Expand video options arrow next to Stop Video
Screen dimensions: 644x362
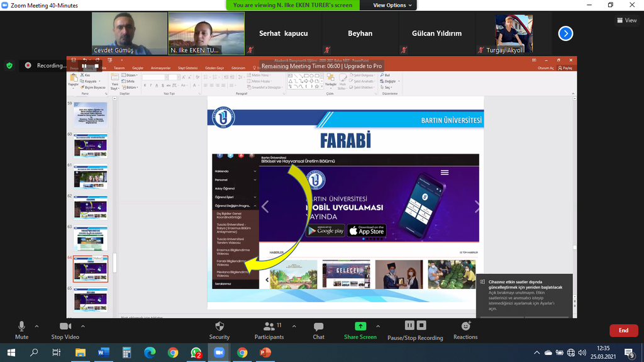[x=83, y=326]
